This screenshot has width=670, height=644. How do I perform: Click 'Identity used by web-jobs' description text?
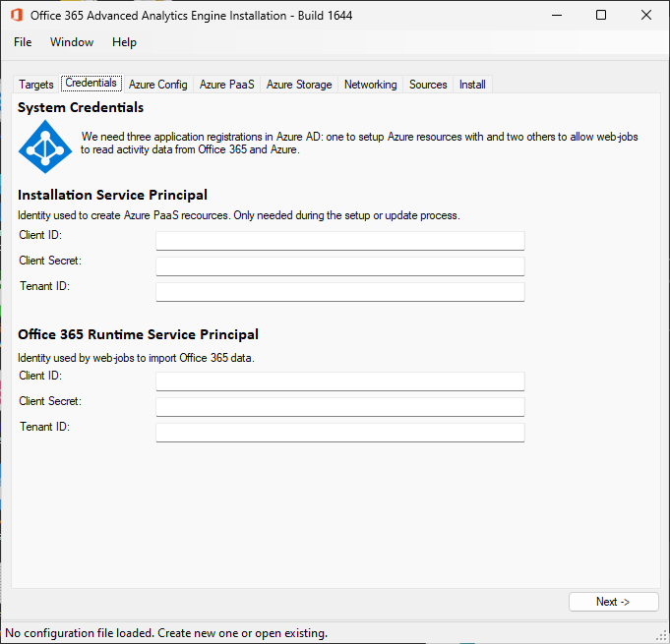click(136, 358)
